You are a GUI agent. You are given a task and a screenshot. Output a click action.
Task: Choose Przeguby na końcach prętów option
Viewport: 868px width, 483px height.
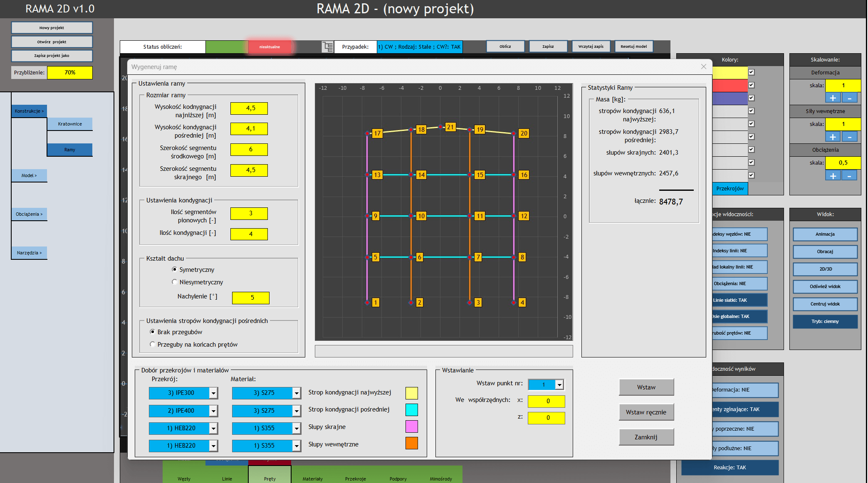pos(153,344)
